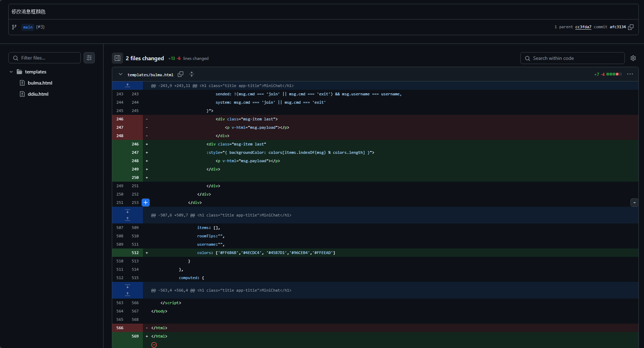Click the search magnifier in Filter files

16,58
